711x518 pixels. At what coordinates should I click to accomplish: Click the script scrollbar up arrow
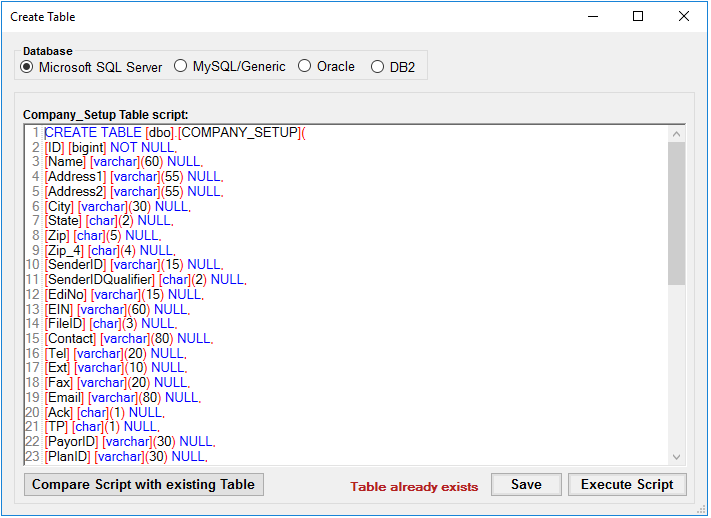pos(677,134)
